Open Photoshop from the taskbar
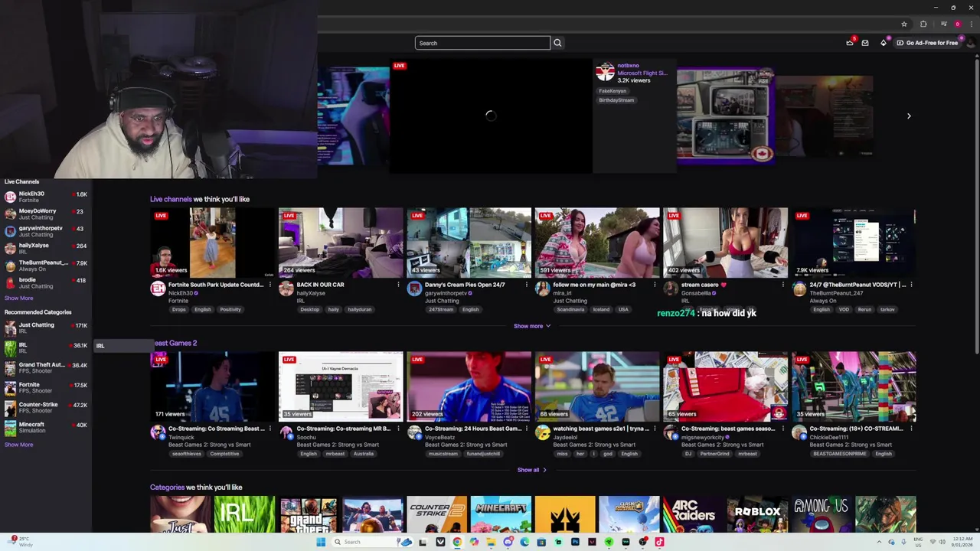Screen dimensions: 980x551 click(575, 542)
